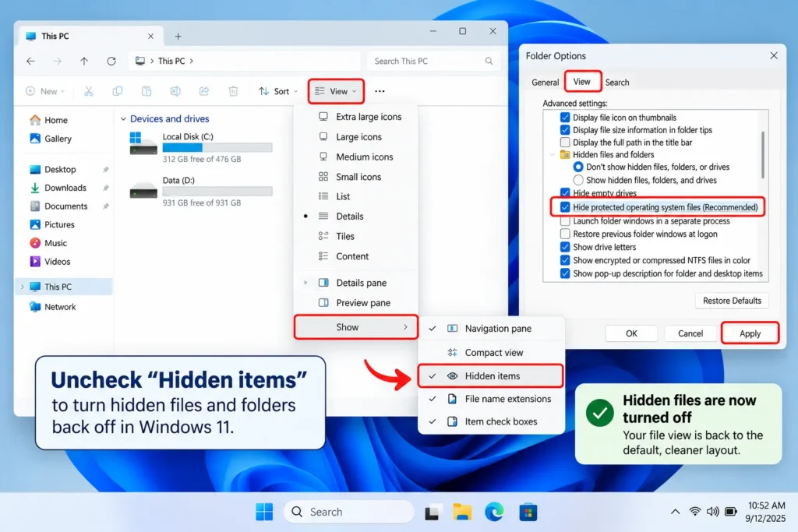Open Data (D:) drive icon
The width and height of the screenshot is (798, 532).
tap(143, 191)
